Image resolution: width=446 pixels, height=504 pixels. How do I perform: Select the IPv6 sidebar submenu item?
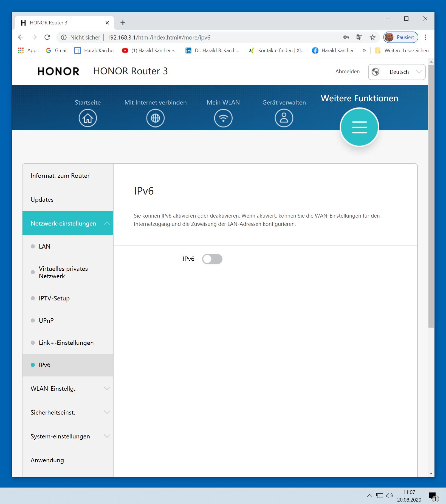[68, 365]
